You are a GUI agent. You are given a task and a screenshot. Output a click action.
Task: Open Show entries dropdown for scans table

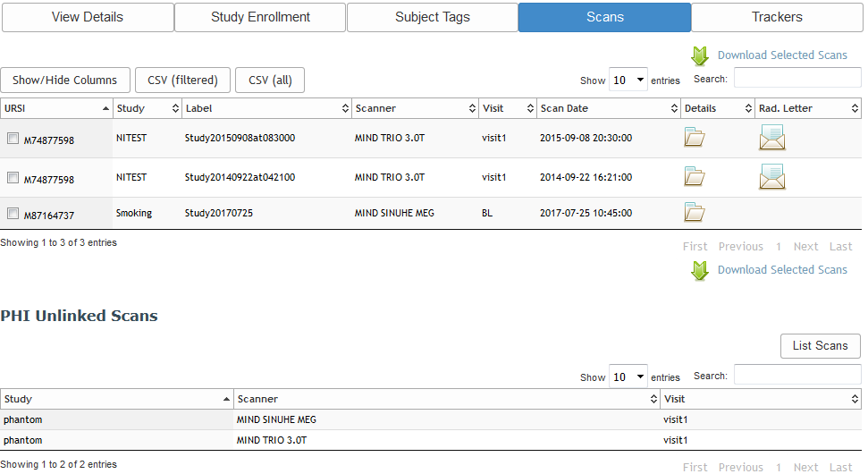pos(628,80)
